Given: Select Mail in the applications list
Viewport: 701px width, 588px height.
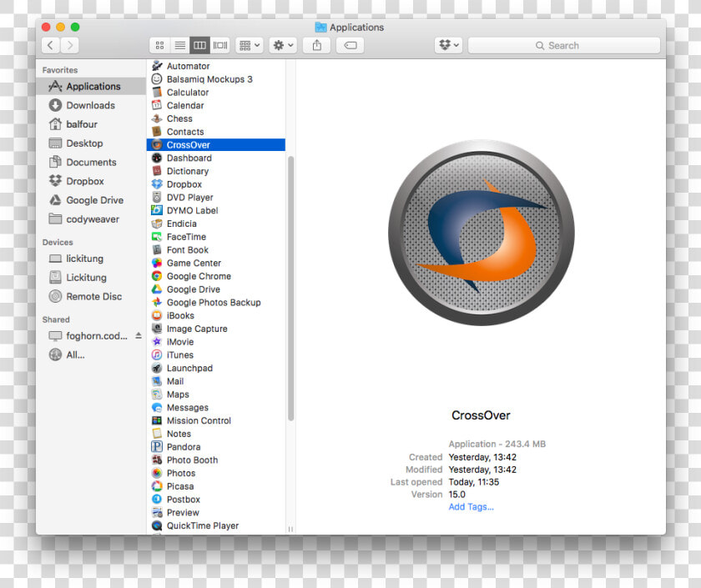Looking at the screenshot, I should (216, 381).
